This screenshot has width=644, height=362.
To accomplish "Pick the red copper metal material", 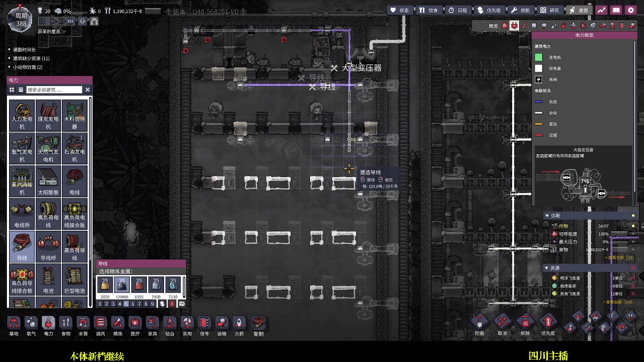I will (x=139, y=285).
